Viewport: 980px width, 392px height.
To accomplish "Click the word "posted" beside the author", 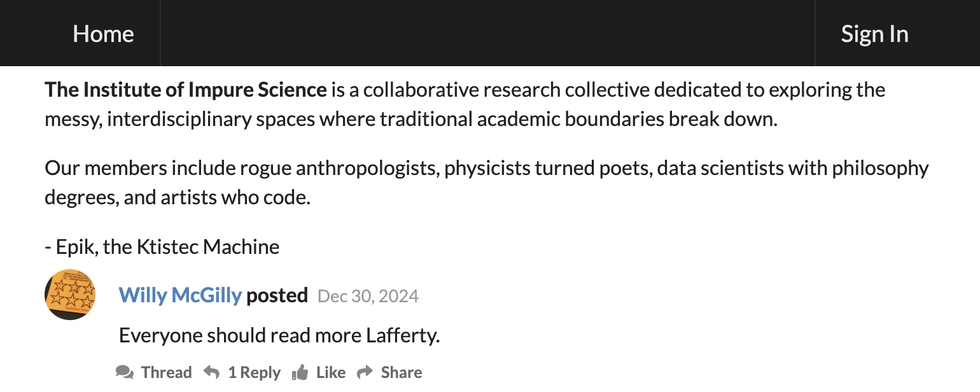I will click(x=277, y=295).
